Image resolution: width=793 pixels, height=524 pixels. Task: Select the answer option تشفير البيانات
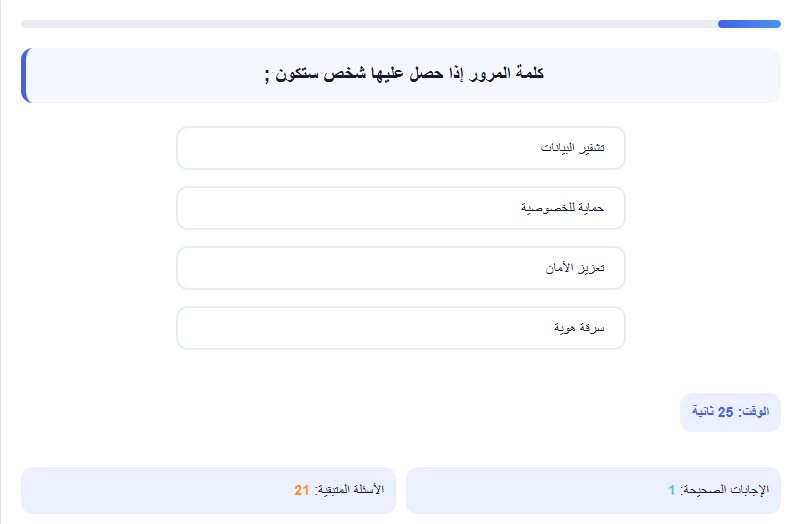(401, 148)
